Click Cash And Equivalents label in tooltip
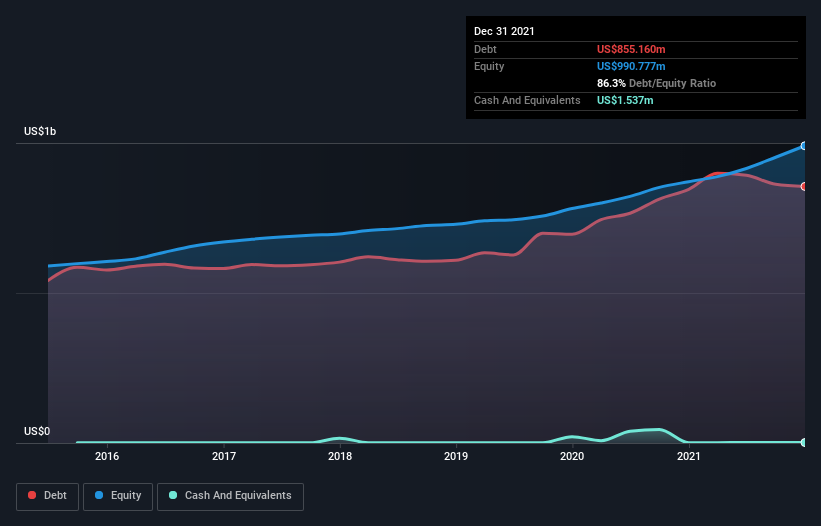Image resolution: width=821 pixels, height=526 pixels. [527, 100]
